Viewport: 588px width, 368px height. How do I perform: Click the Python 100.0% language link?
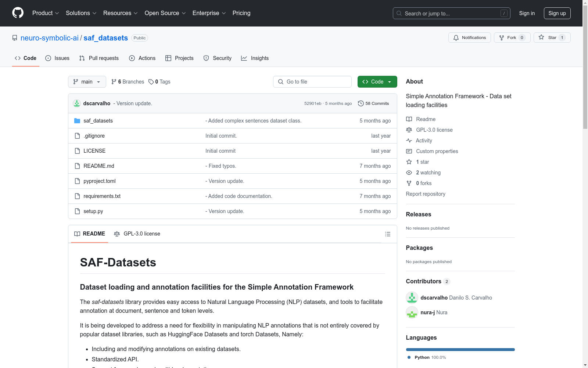click(x=427, y=357)
